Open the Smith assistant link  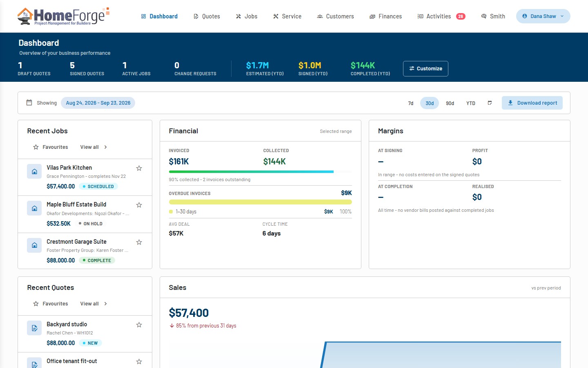pos(493,16)
